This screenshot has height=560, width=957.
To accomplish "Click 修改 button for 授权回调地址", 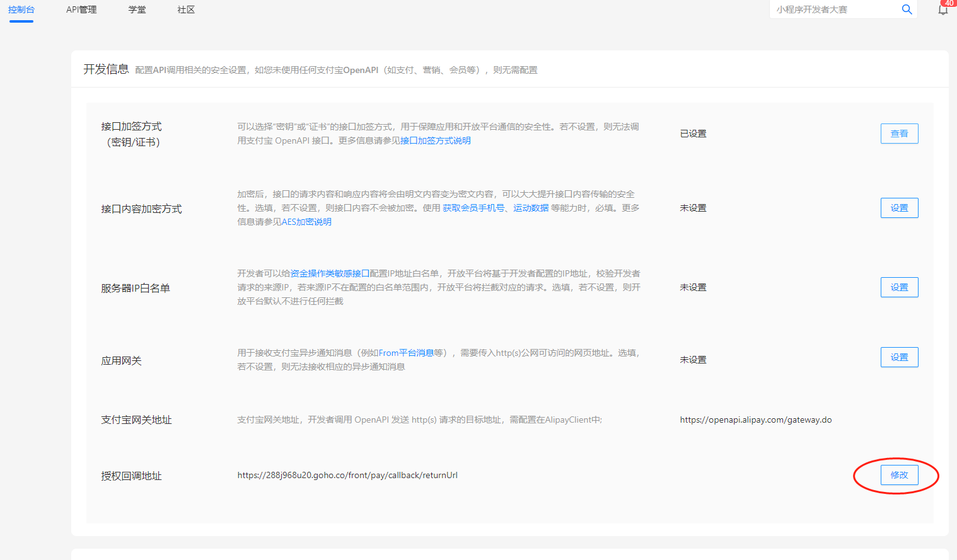I will (x=899, y=475).
